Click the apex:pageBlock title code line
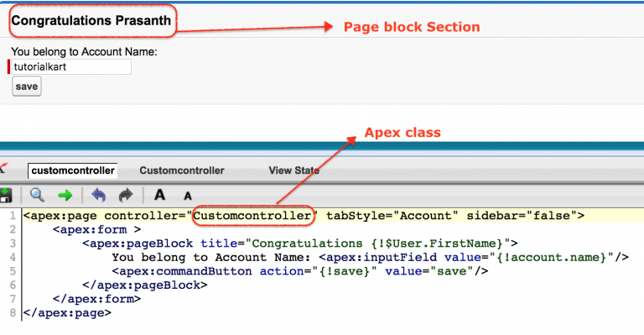 (300, 243)
